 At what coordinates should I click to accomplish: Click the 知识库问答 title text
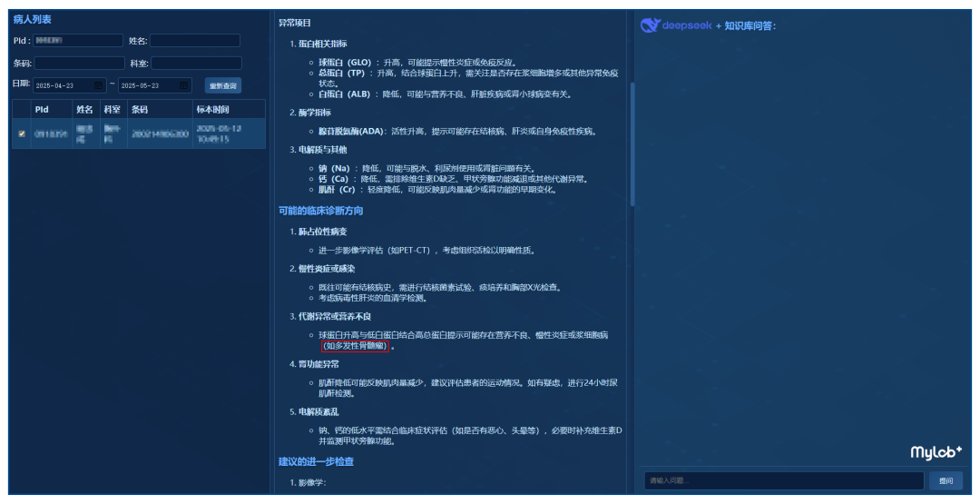(750, 25)
